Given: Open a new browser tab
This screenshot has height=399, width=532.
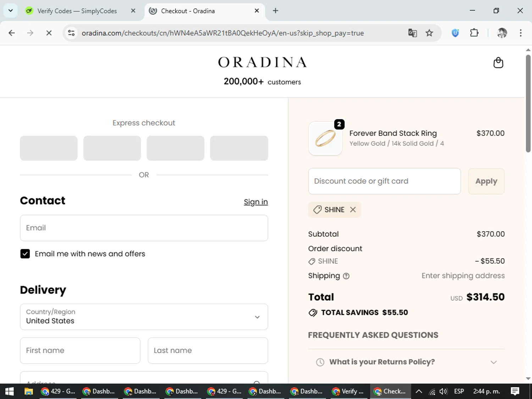Looking at the screenshot, I should pyautogui.click(x=276, y=11).
